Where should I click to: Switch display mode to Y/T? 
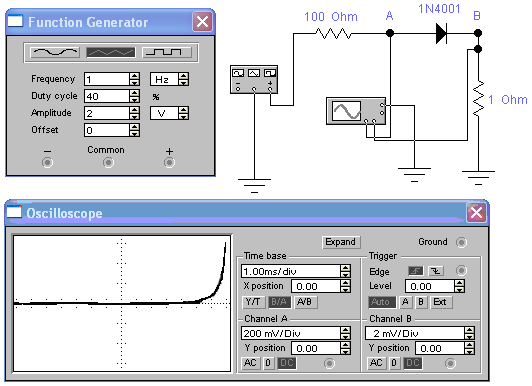pos(253,302)
